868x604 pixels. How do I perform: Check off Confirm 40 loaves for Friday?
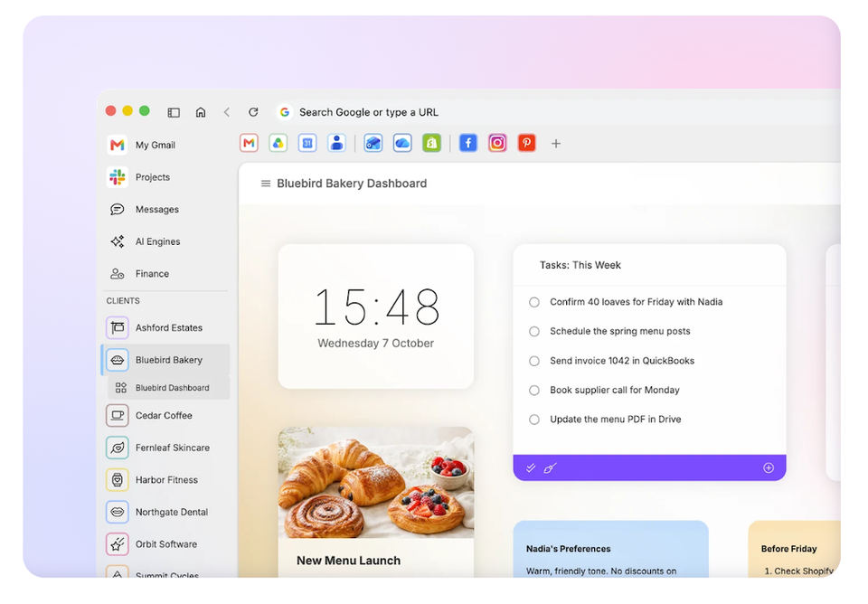click(x=534, y=302)
